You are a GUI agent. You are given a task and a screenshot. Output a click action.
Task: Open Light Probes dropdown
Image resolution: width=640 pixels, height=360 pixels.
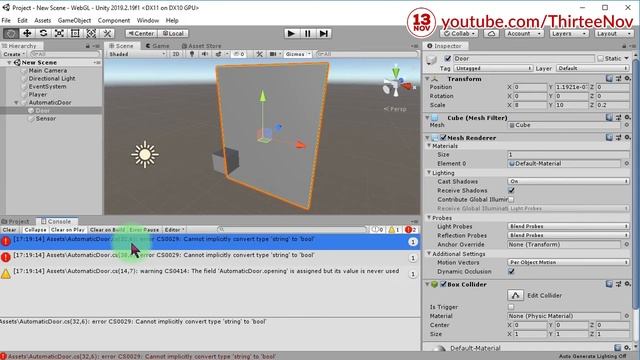point(568,226)
